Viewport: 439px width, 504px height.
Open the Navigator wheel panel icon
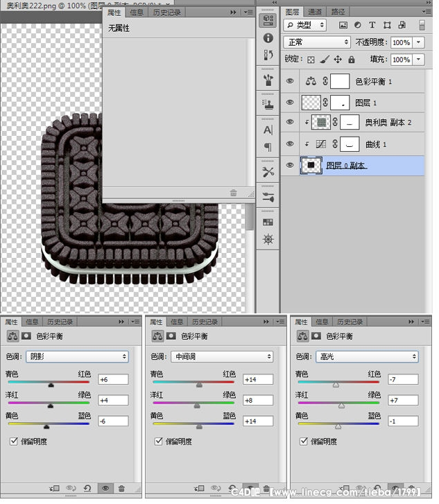[268, 239]
